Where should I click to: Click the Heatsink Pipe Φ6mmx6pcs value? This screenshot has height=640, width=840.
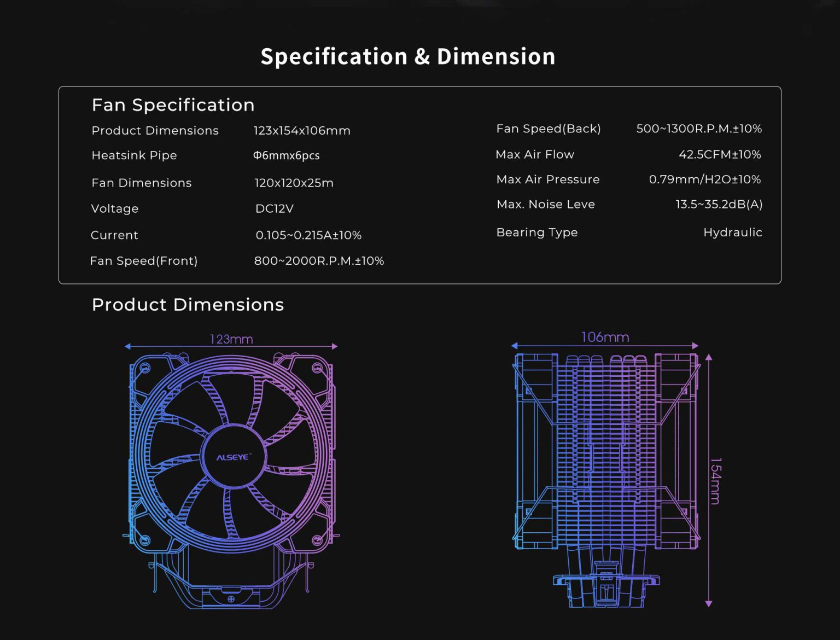pyautogui.click(x=286, y=155)
